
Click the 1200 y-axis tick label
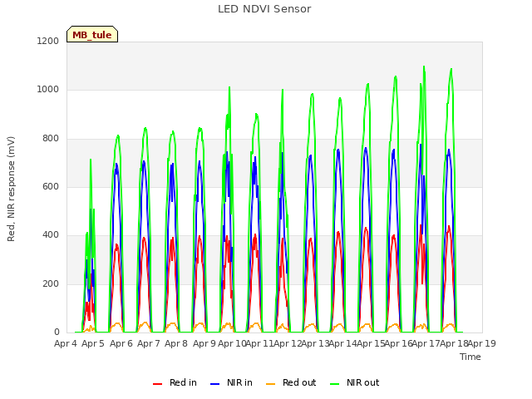tap(48, 41)
